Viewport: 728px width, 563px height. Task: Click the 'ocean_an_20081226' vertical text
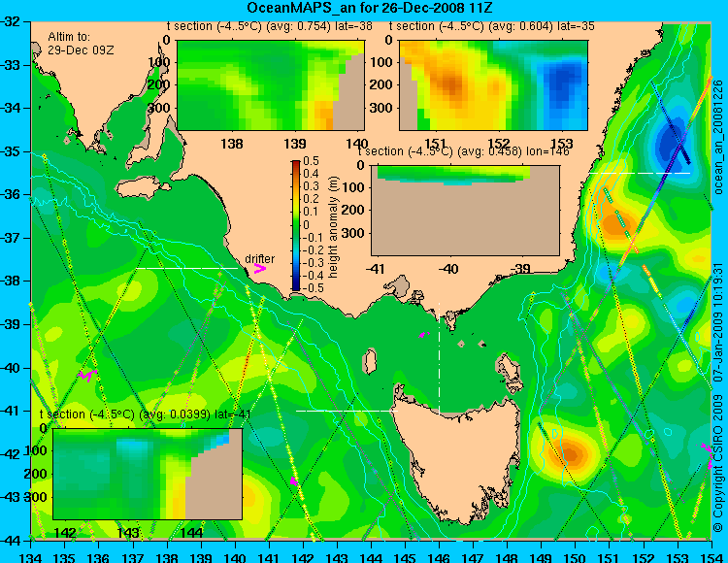(x=718, y=137)
